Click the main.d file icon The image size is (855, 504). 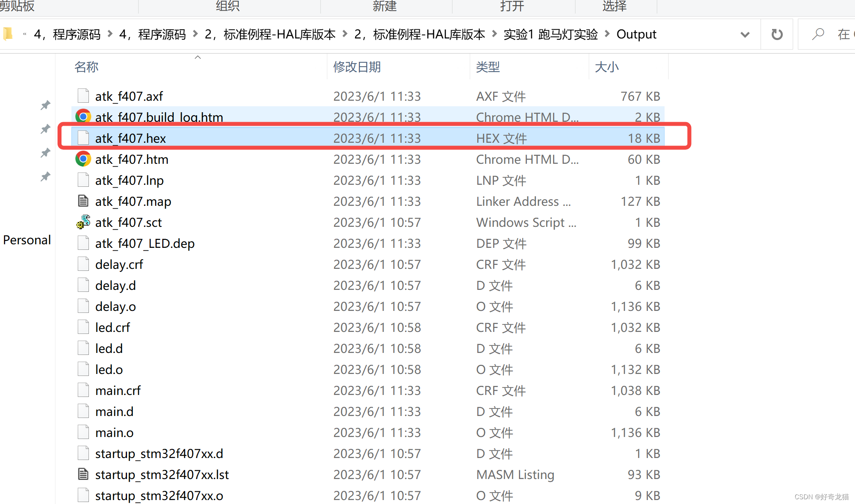(x=83, y=411)
